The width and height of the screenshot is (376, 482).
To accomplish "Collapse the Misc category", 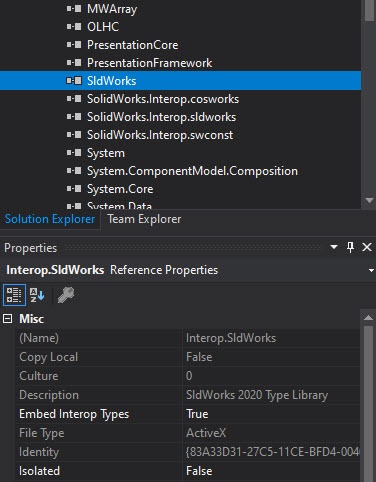I will click(8, 319).
